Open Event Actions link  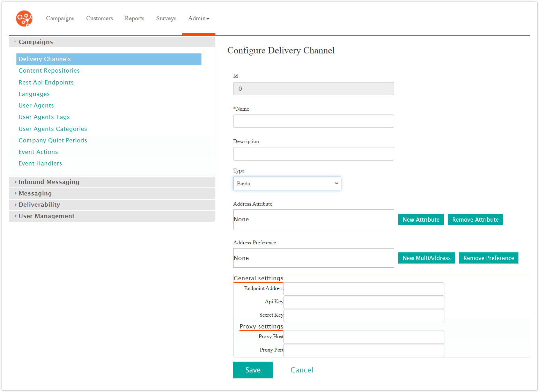[38, 152]
